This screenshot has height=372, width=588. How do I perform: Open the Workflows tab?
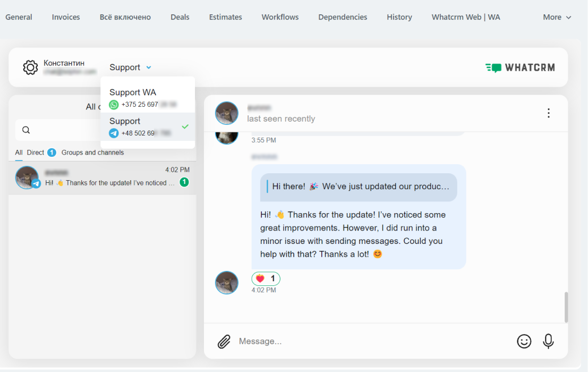pyautogui.click(x=280, y=17)
